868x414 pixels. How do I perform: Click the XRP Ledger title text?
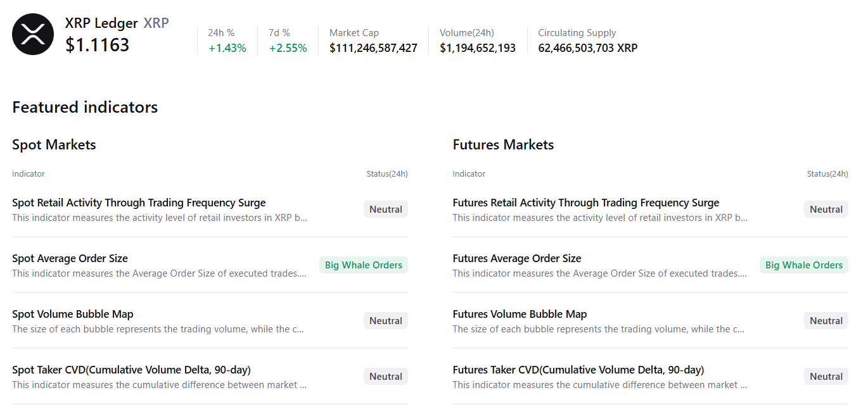[101, 23]
